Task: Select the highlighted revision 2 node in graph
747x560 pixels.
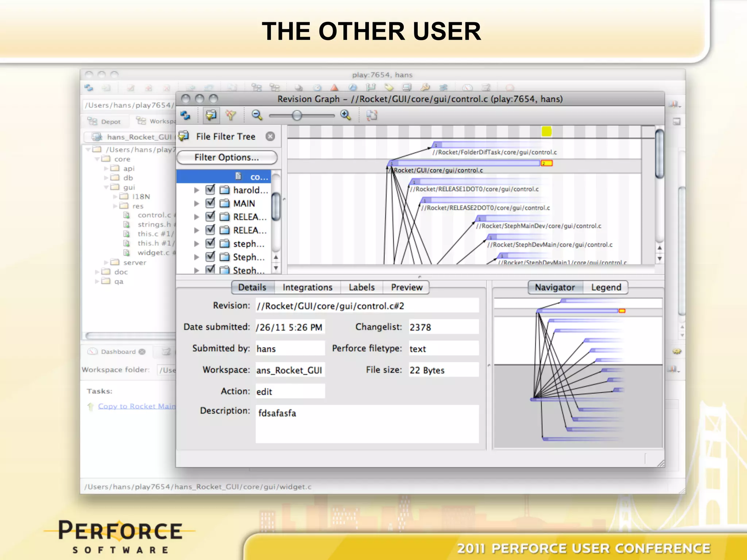Action: tap(546, 163)
